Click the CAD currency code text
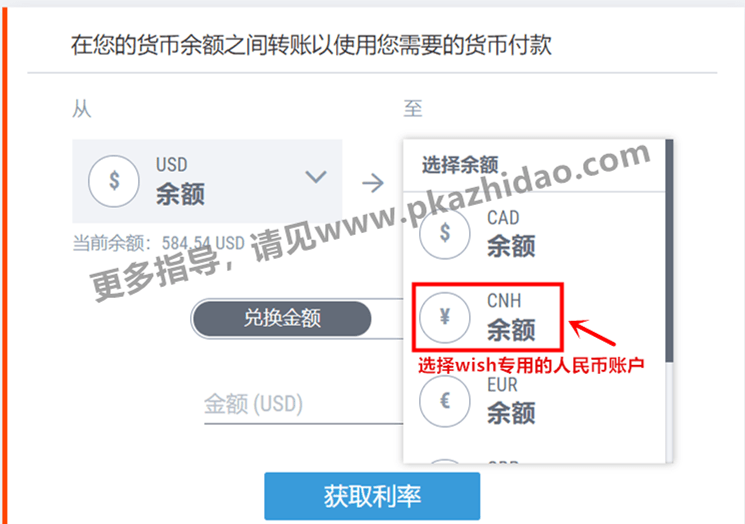Viewport: 745px width, 524px height. click(503, 218)
